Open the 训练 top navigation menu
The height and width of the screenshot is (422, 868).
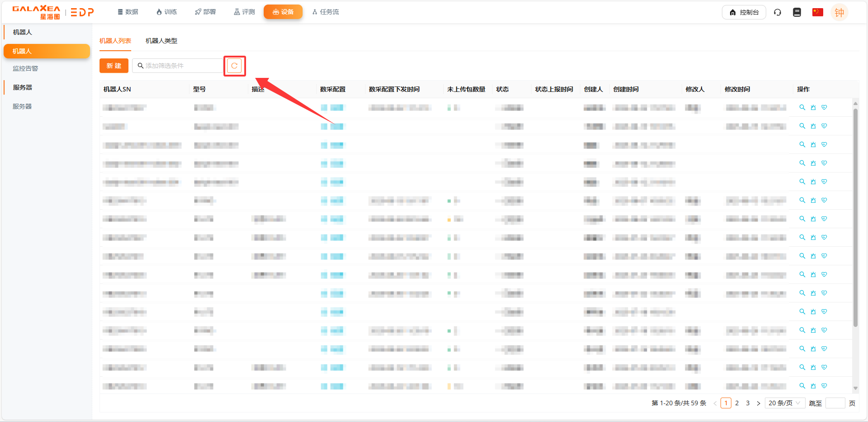coord(166,12)
